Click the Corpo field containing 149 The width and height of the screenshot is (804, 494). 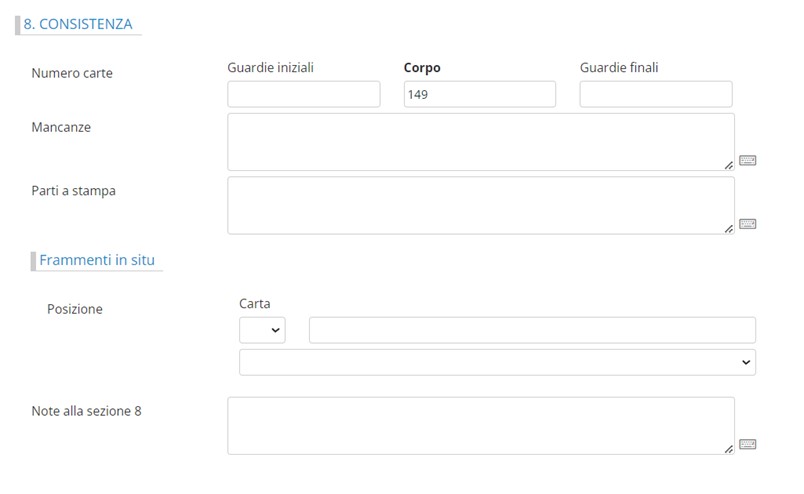[479, 95]
